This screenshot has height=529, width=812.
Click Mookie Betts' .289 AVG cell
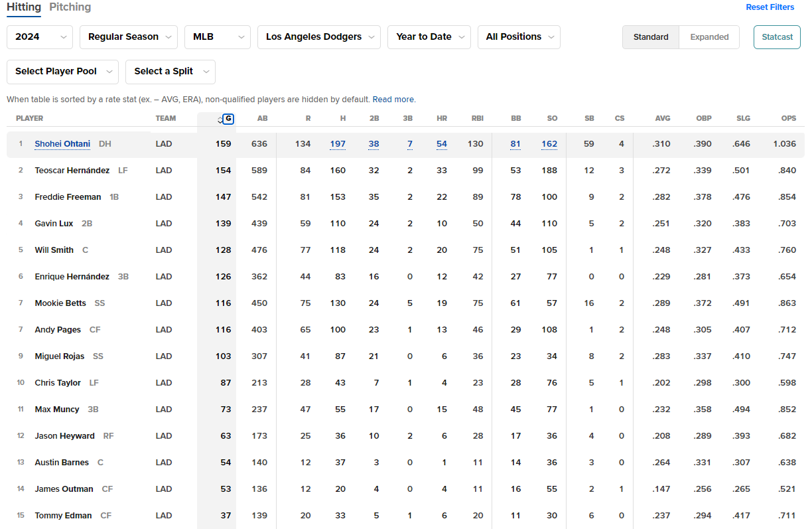661,303
